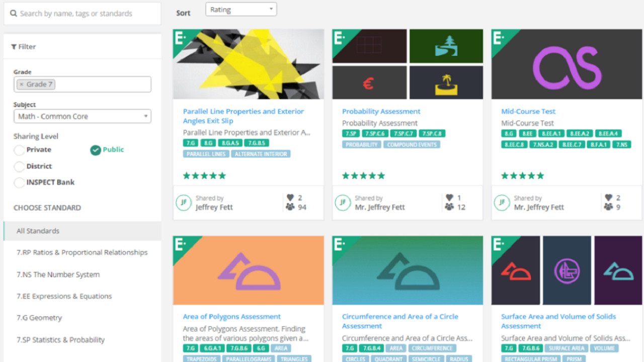Select the Private sharing level
Screen dimensions: 644x362
point(19,150)
